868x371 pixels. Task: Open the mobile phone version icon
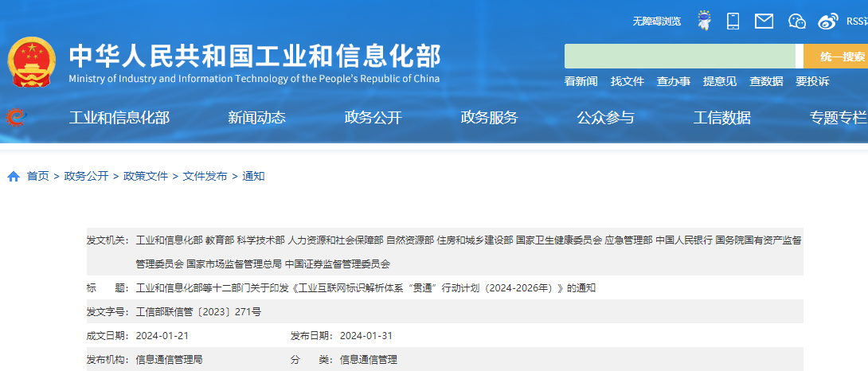[x=733, y=21]
